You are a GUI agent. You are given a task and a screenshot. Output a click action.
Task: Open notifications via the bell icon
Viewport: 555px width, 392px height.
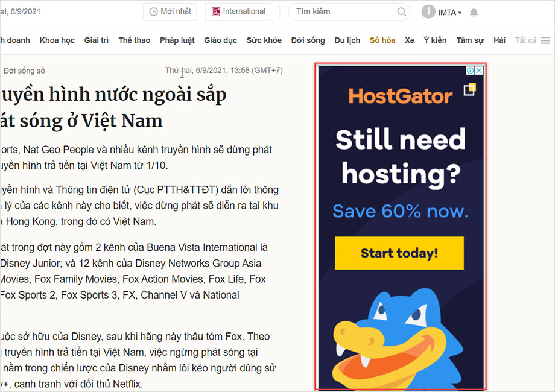pyautogui.click(x=474, y=12)
